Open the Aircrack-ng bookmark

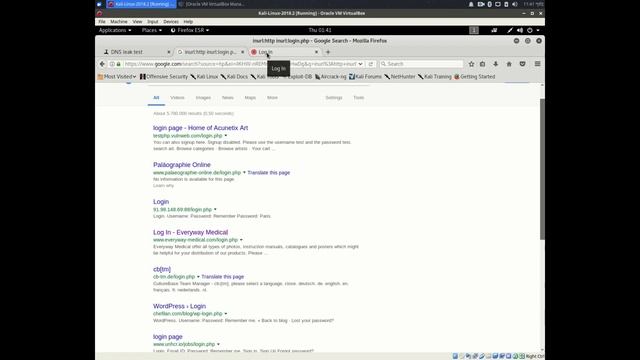click(331, 77)
